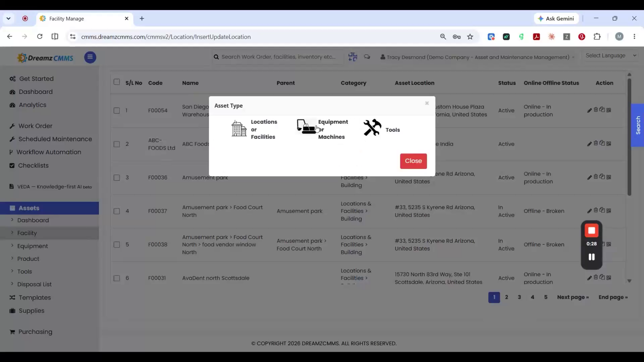Open the QR scan icon beside the search

click(353, 57)
